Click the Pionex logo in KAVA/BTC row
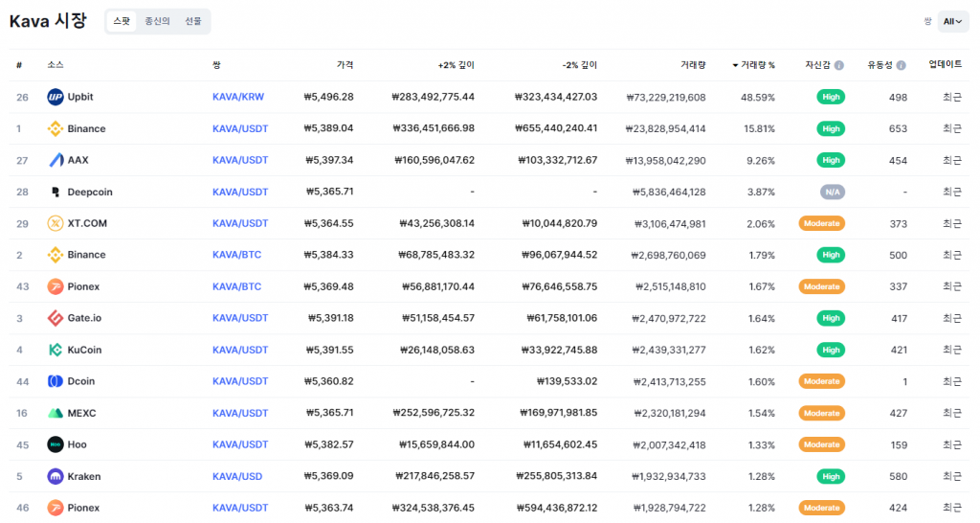The height and width of the screenshot is (523, 980). [55, 286]
